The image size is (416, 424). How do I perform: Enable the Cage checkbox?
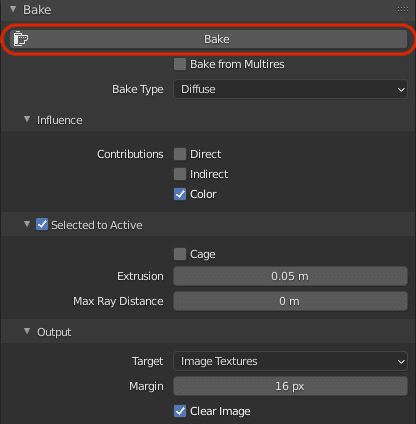coord(180,254)
